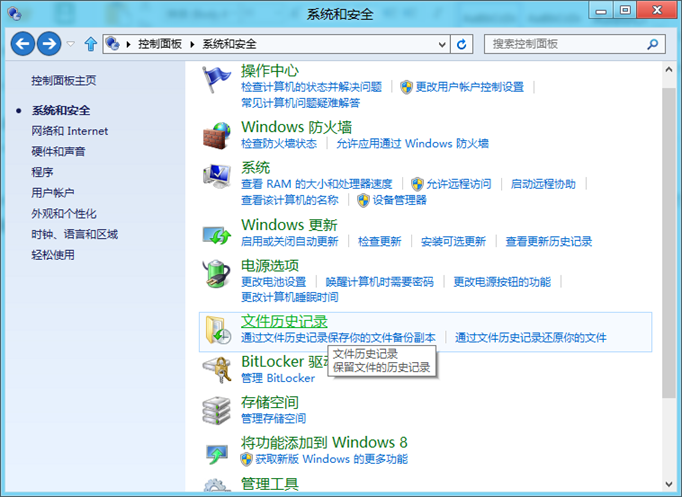Open the 操作中心 heading

point(270,70)
